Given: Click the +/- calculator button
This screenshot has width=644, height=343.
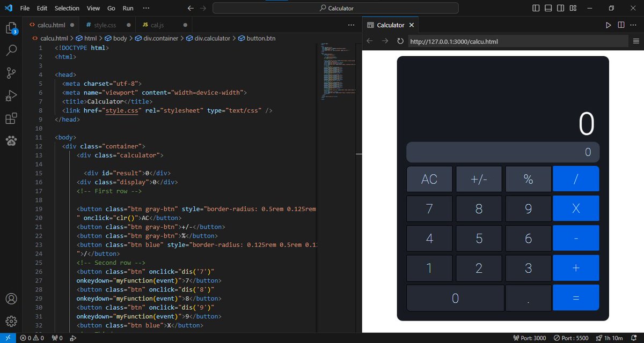Looking at the screenshot, I should (479, 179).
